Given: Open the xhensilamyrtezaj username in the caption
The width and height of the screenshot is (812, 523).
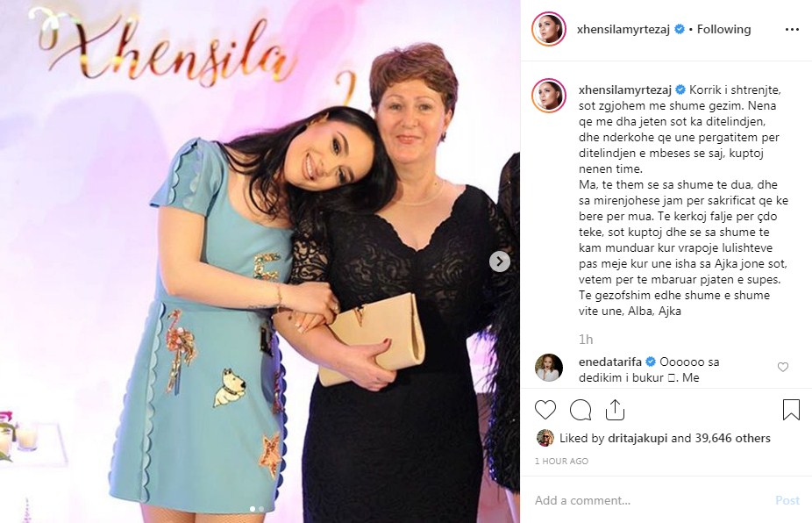Looking at the screenshot, I should coord(625,90).
